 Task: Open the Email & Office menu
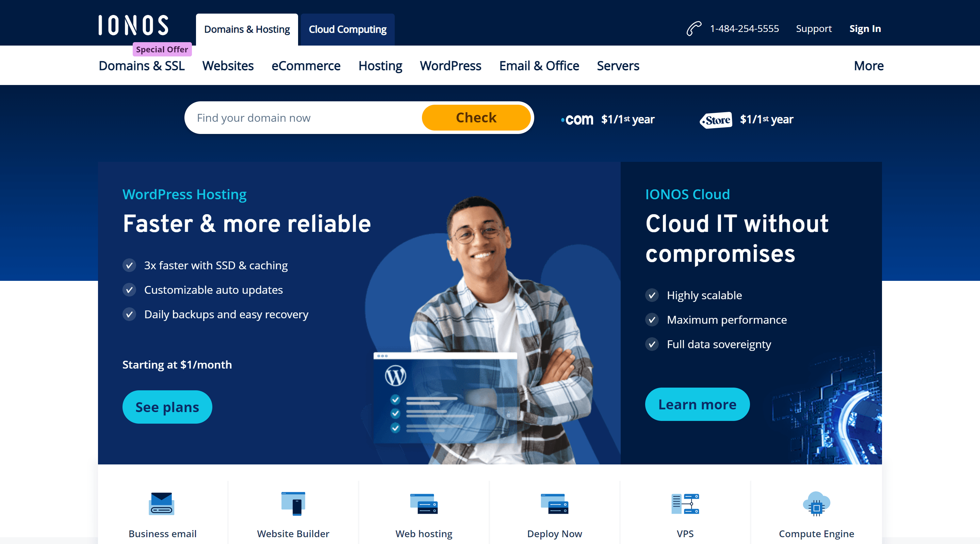point(539,65)
